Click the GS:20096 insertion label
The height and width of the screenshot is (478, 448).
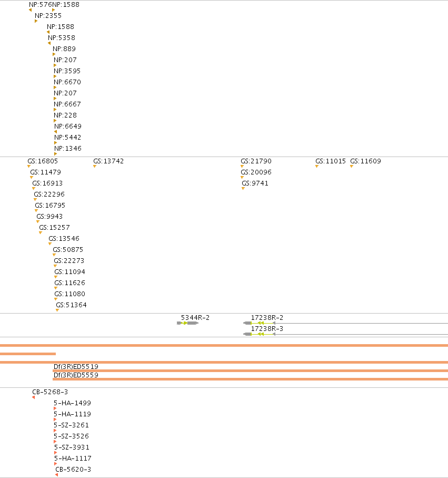[256, 172]
